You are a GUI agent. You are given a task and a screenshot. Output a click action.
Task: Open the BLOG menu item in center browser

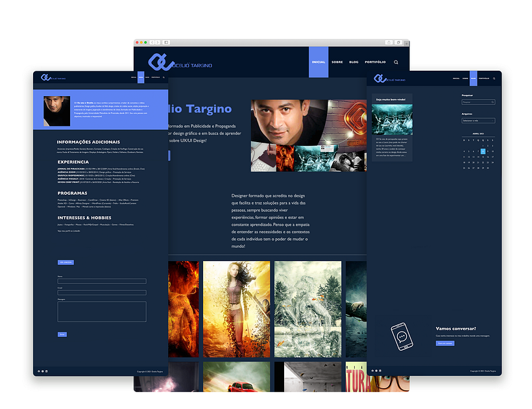point(354,62)
